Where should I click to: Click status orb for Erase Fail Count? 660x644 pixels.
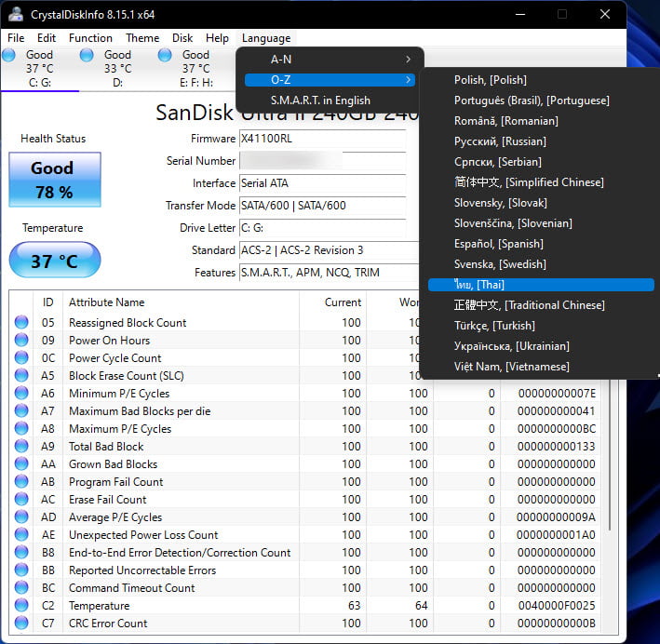click(x=21, y=499)
